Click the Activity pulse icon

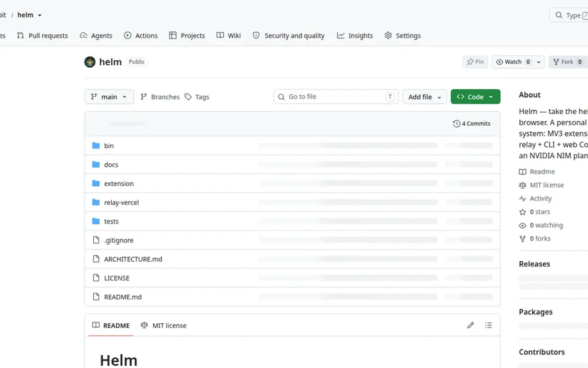click(522, 199)
